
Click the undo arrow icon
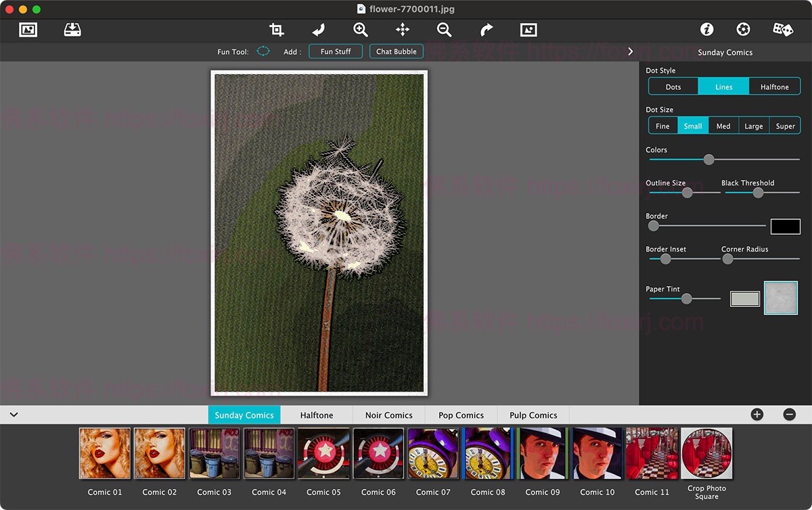(x=318, y=30)
